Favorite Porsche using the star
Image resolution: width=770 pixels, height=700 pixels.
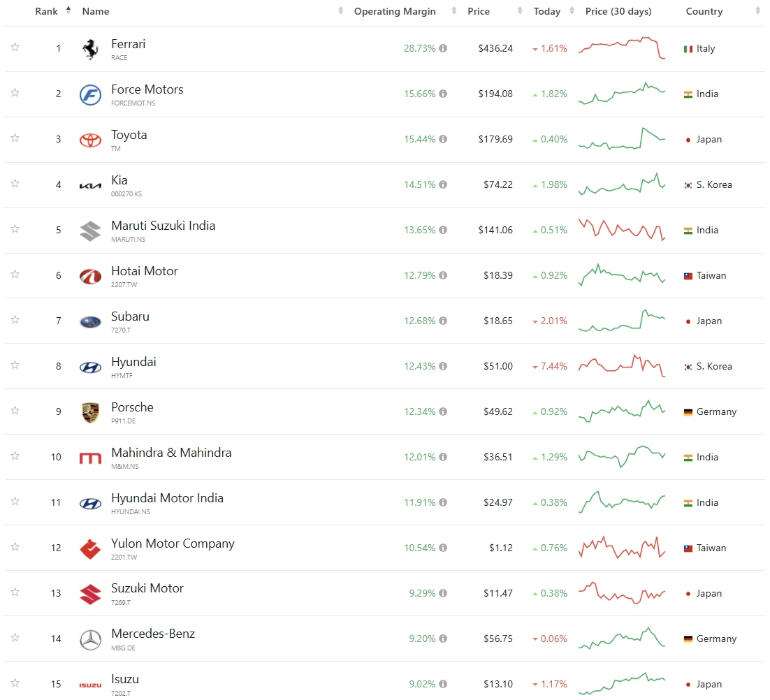(x=15, y=410)
